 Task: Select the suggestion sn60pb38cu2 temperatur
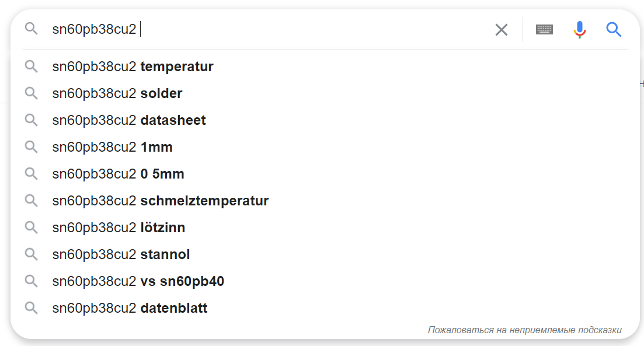click(x=325, y=67)
